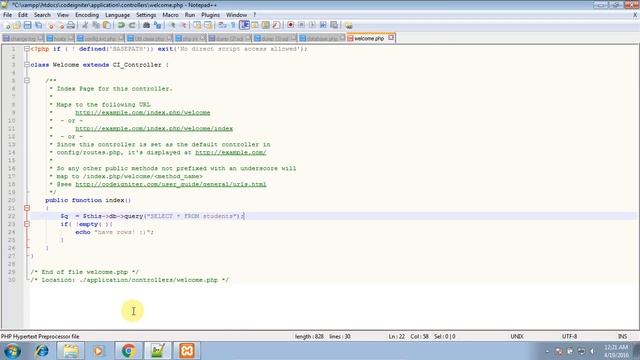Print the document via toolbar icon

pyautogui.click(x=71, y=25)
